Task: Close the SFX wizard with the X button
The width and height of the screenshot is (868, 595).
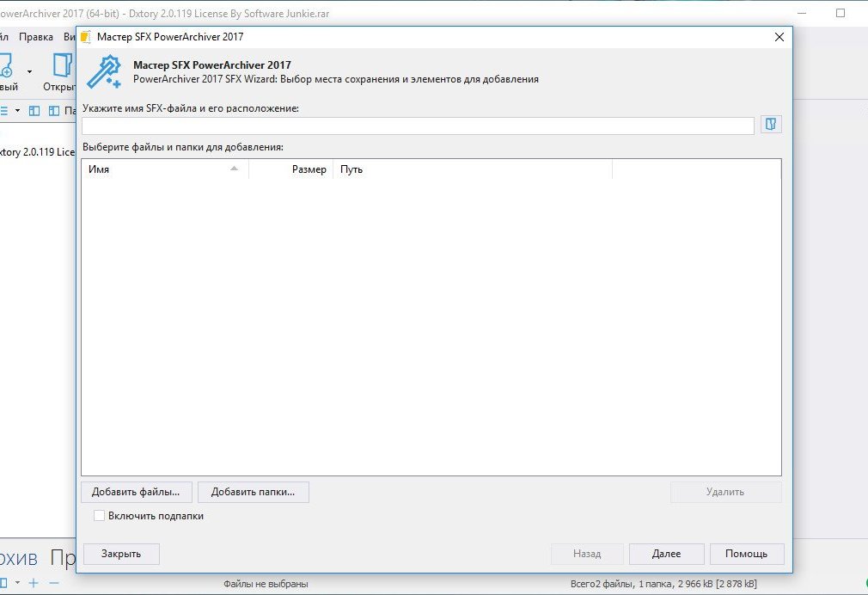Action: click(x=779, y=37)
